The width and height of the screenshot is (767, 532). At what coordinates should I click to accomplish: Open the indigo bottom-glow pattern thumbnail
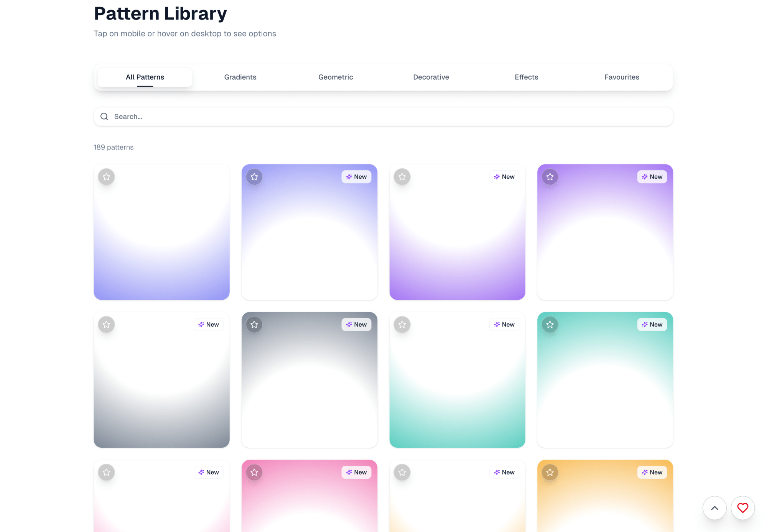click(162, 232)
